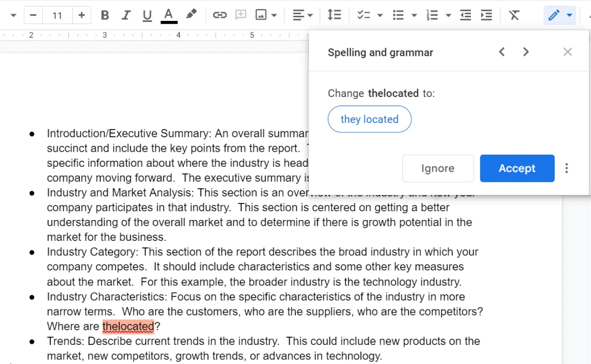This screenshot has height=364, width=591.
Task: Ignore the thelocated spelling suggestion
Action: (438, 168)
